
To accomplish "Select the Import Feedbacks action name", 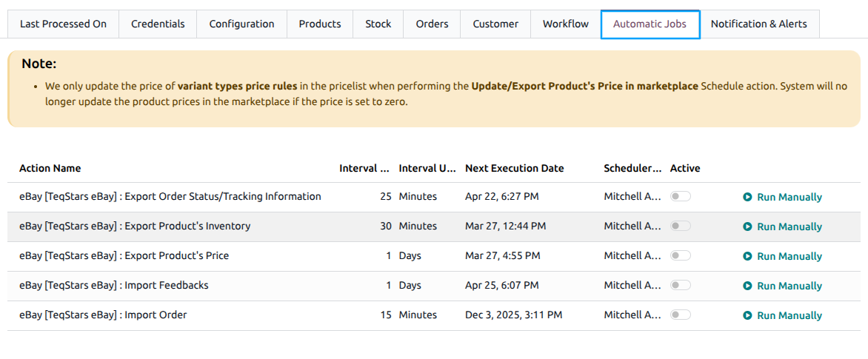I will point(113,285).
